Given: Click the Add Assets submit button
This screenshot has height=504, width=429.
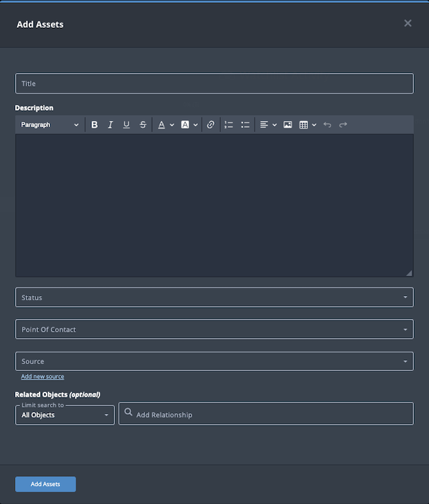Looking at the screenshot, I should 45,484.
